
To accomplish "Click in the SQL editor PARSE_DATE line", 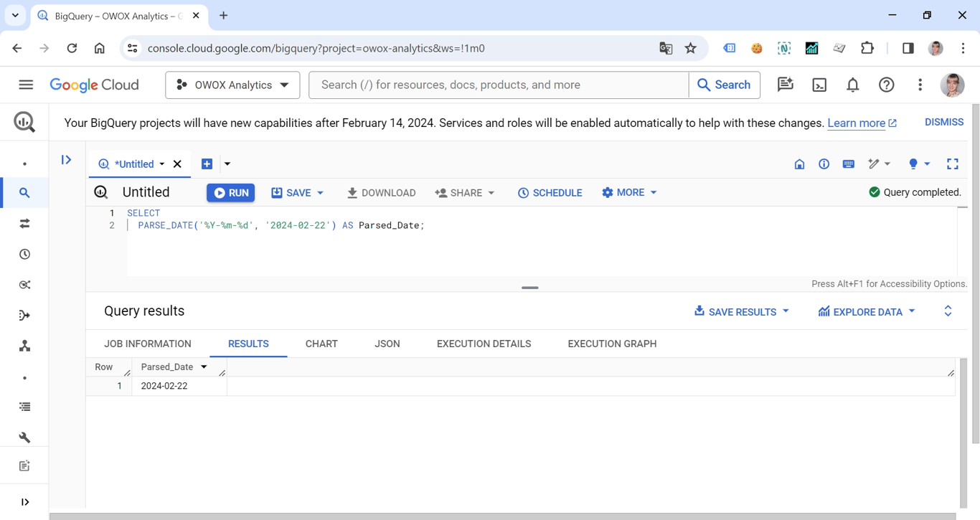I will [x=281, y=225].
